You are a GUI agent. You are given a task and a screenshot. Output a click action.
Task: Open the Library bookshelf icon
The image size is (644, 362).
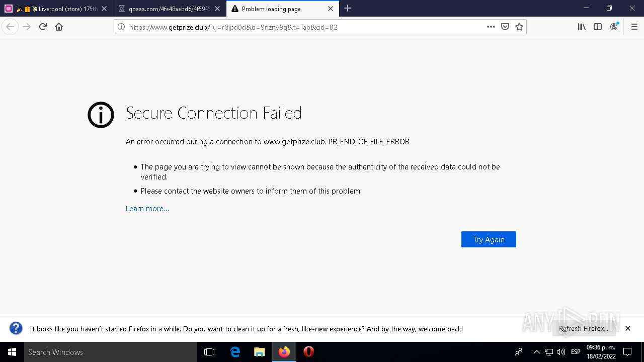click(582, 27)
